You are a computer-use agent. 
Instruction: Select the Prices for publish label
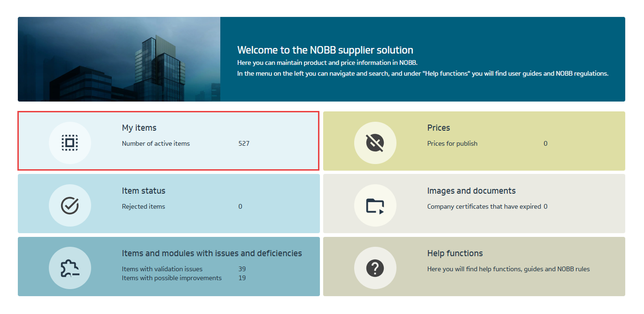(452, 143)
